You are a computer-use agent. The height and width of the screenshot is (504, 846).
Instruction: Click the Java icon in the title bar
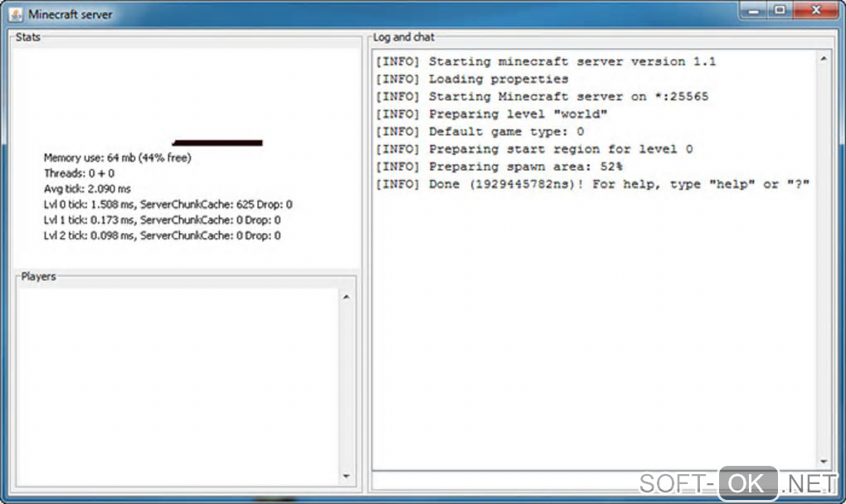pyautogui.click(x=17, y=15)
